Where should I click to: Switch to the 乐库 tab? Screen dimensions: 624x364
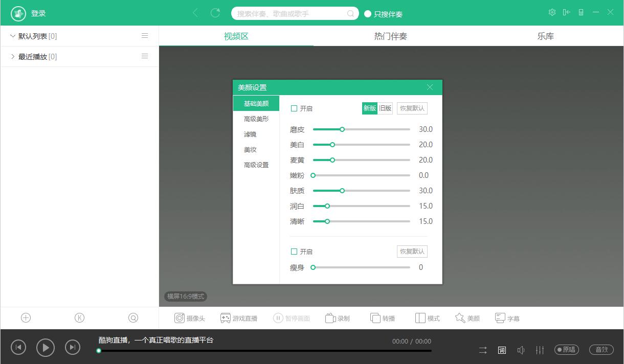point(546,36)
